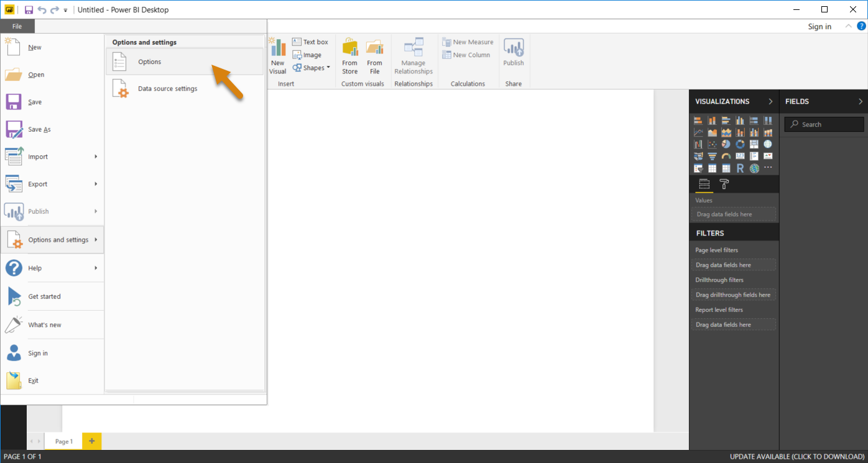Insert a Stacked area chart visual

726,132
